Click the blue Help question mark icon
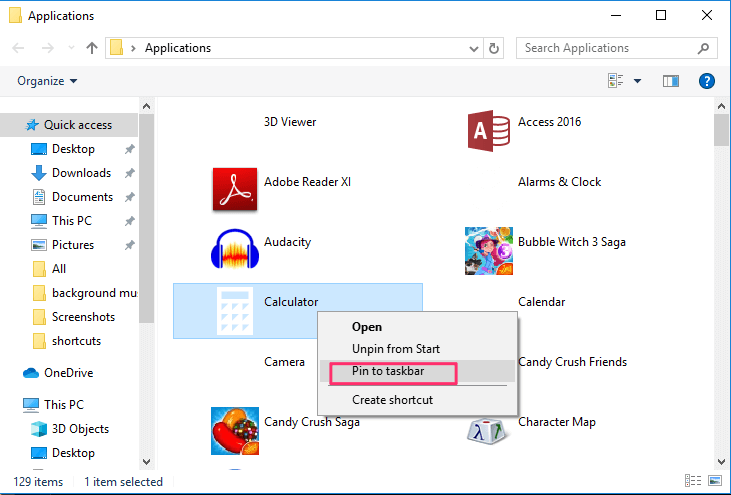Image resolution: width=731 pixels, height=495 pixels. 707,81
